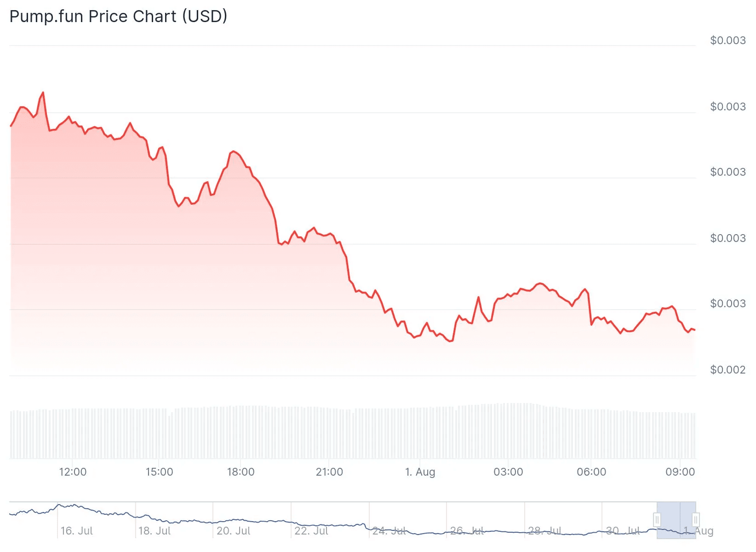
Task: Click the 21:00 time axis label
Action: click(329, 472)
